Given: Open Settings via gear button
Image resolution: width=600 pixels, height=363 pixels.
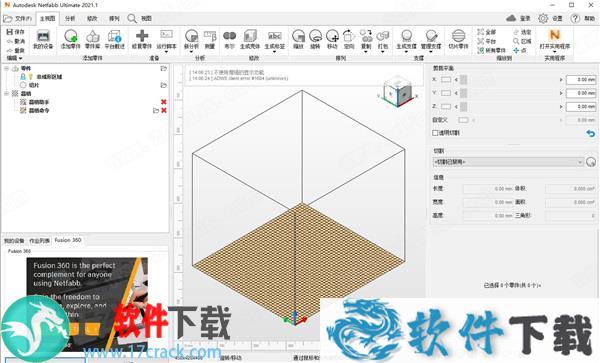Looking at the screenshot, I should 550,18.
